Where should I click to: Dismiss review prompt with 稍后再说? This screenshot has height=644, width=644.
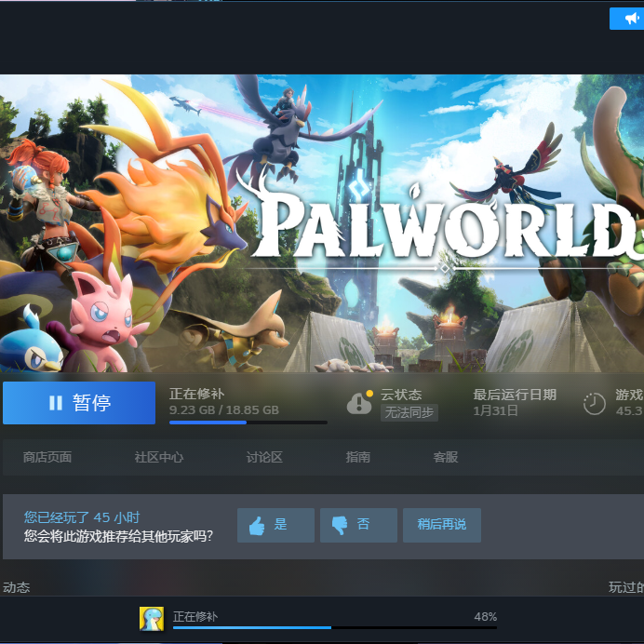tap(442, 525)
